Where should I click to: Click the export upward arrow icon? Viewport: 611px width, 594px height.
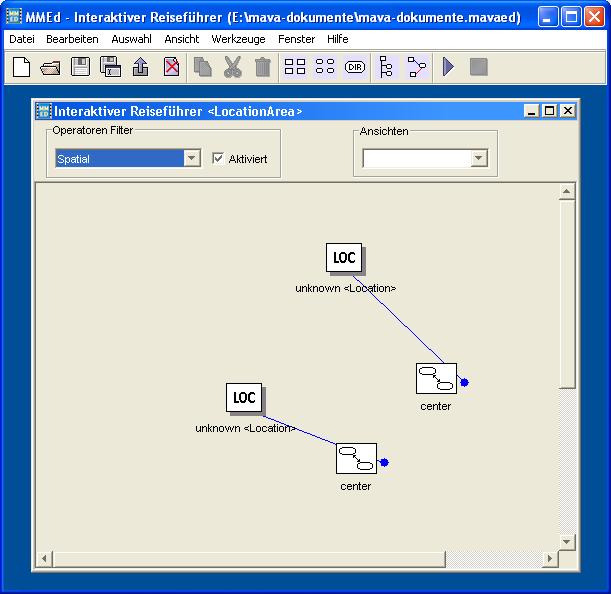[x=141, y=67]
